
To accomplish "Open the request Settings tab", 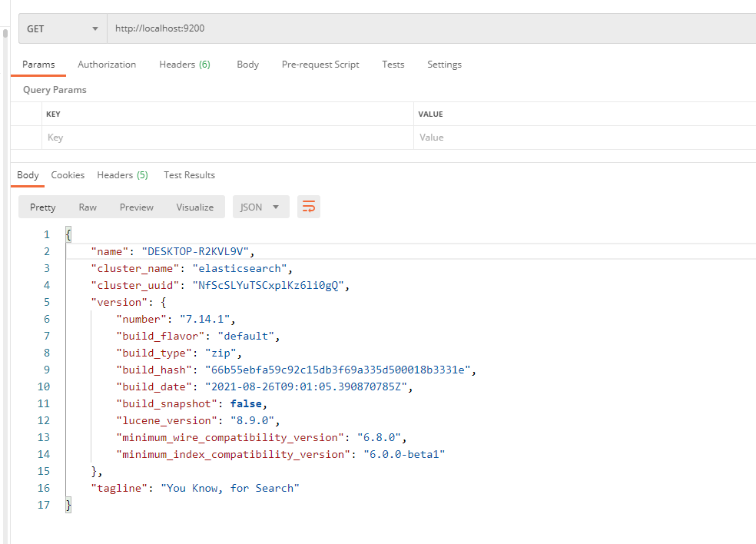I will [445, 65].
